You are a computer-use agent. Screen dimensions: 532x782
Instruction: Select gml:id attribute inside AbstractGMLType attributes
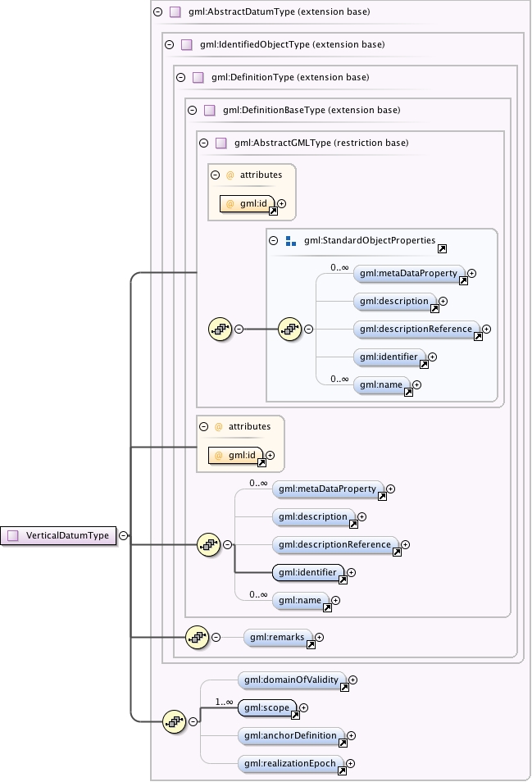(247, 203)
